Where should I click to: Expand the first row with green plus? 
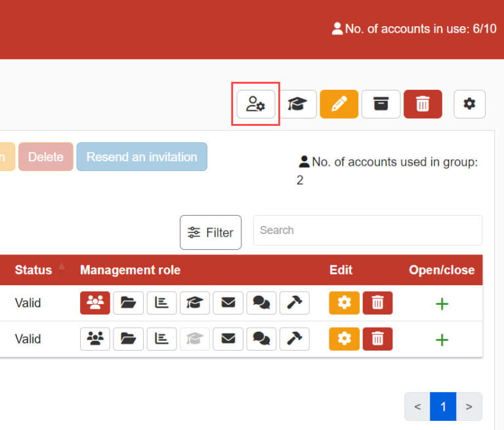[x=442, y=303]
